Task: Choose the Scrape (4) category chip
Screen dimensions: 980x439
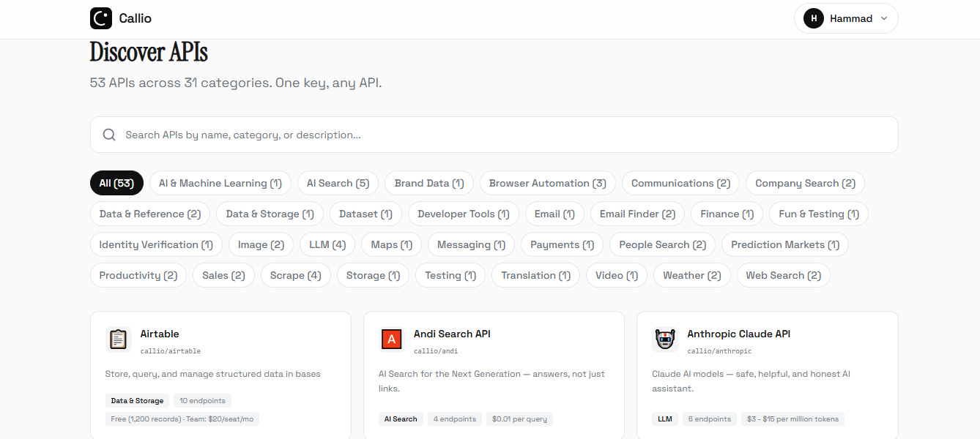Action: pyautogui.click(x=295, y=275)
